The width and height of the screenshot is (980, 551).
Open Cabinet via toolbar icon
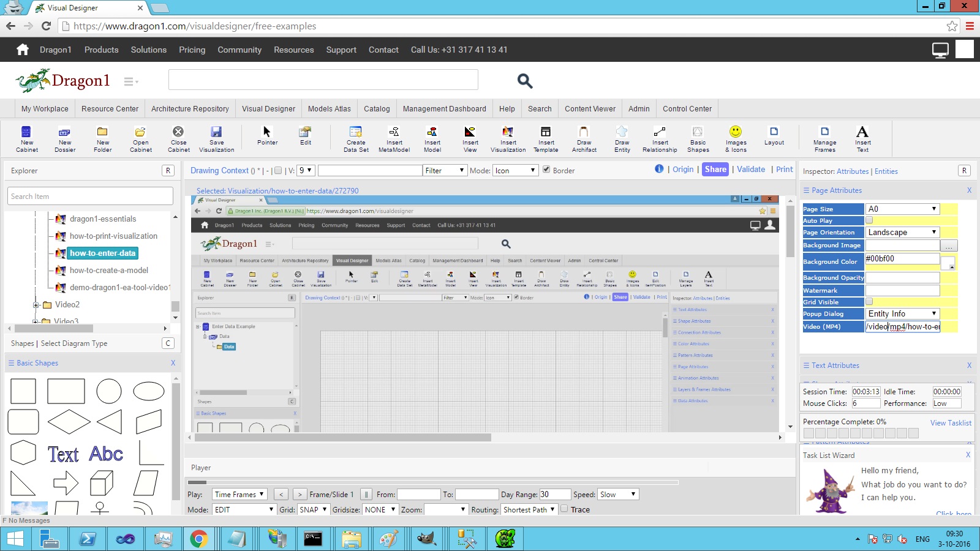140,138
